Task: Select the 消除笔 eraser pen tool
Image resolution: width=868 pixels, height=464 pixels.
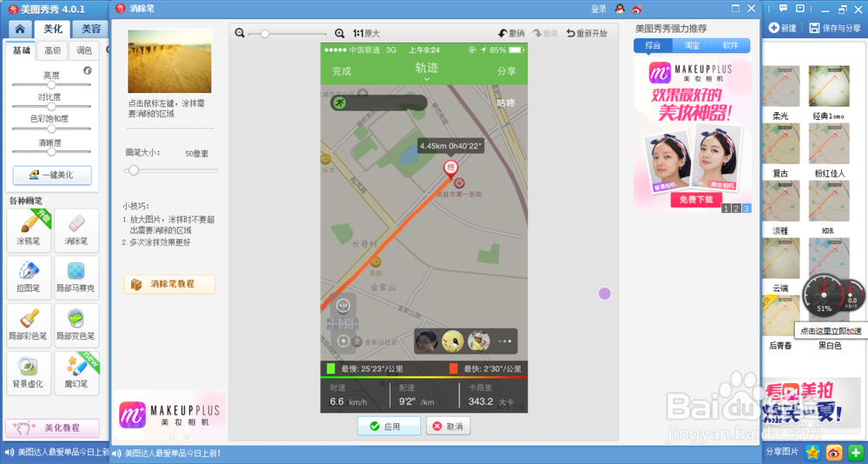Action: pos(76,230)
